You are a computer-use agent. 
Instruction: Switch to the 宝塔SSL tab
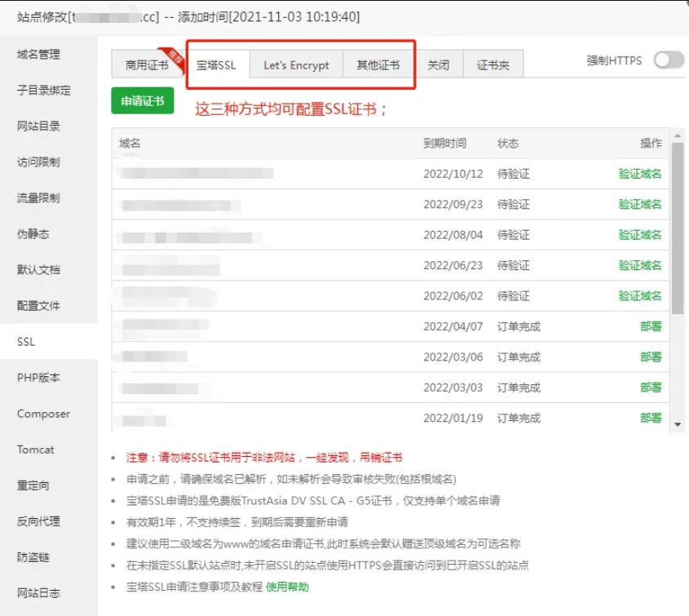click(216, 65)
